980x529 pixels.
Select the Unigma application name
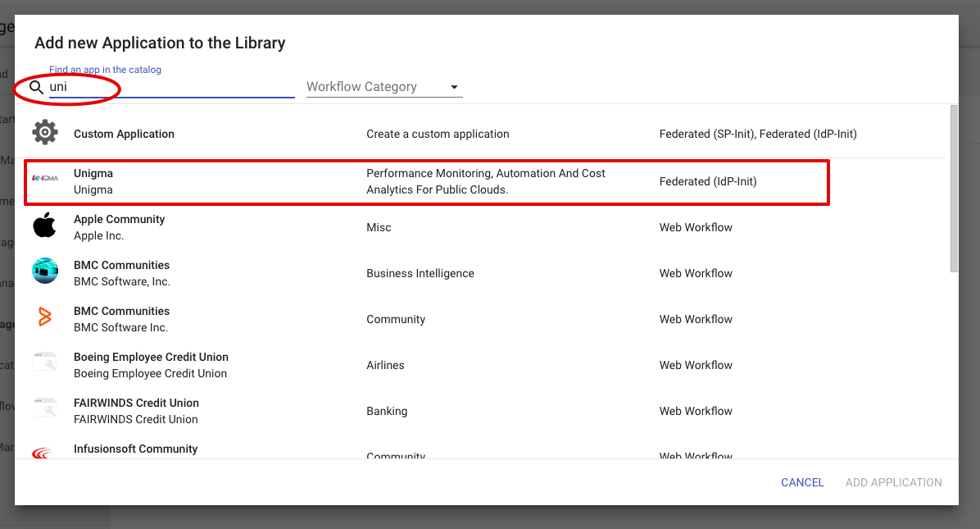(x=93, y=173)
